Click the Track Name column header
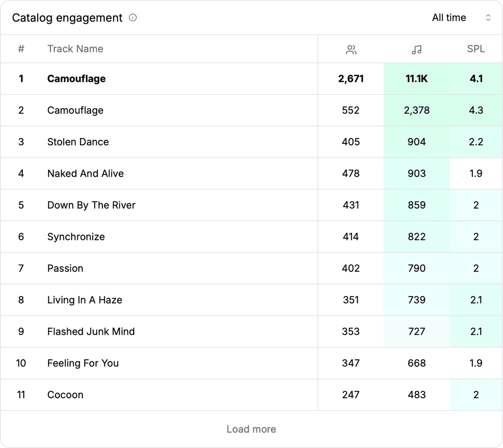The height and width of the screenshot is (448, 503). click(x=75, y=49)
